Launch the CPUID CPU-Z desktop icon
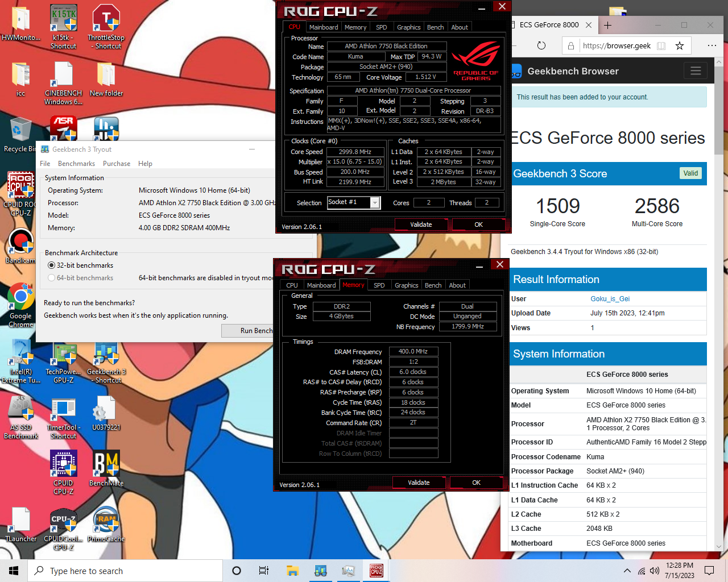This screenshot has height=582, width=728. pos(63,473)
